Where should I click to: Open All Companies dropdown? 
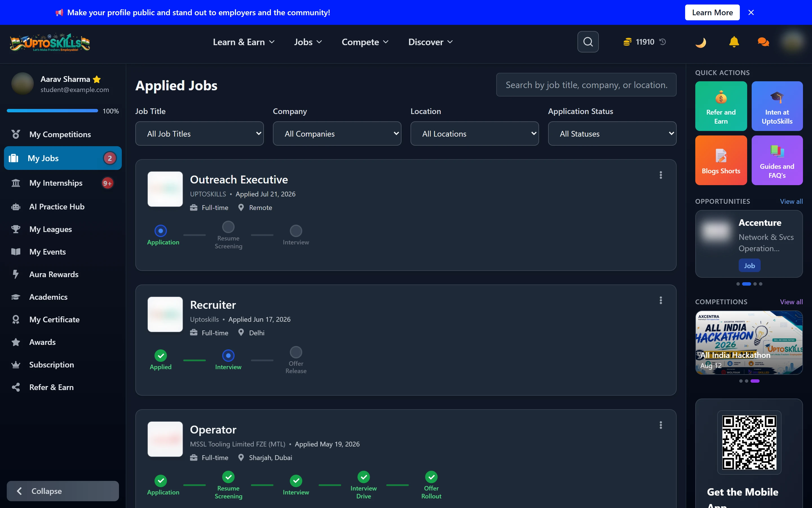337,133
